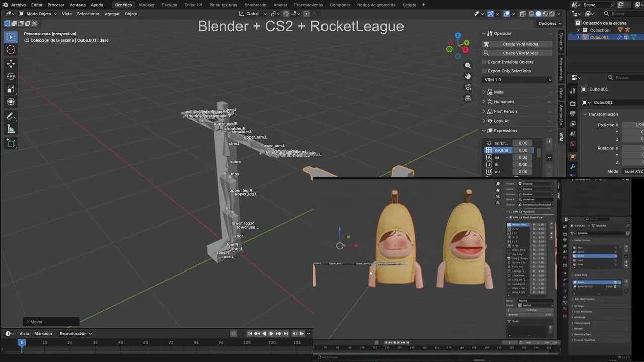Open the Object properties orange square tab

[573, 156]
